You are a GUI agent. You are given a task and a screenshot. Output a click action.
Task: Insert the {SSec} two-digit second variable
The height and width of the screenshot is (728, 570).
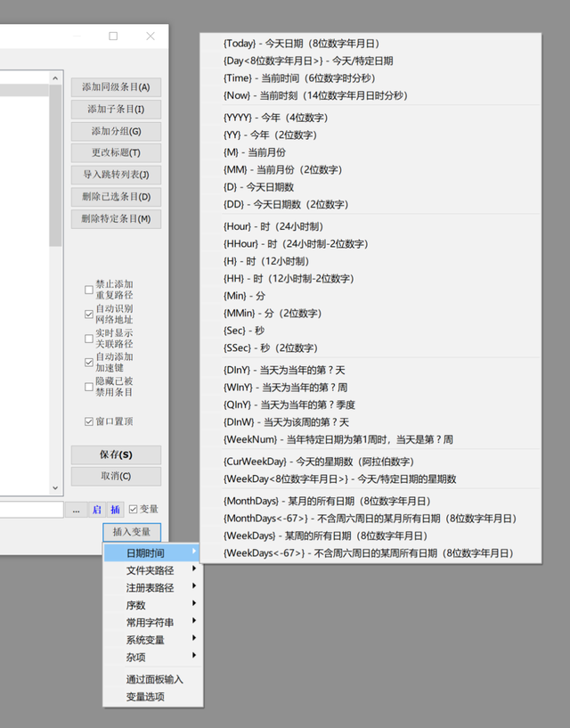point(370,348)
